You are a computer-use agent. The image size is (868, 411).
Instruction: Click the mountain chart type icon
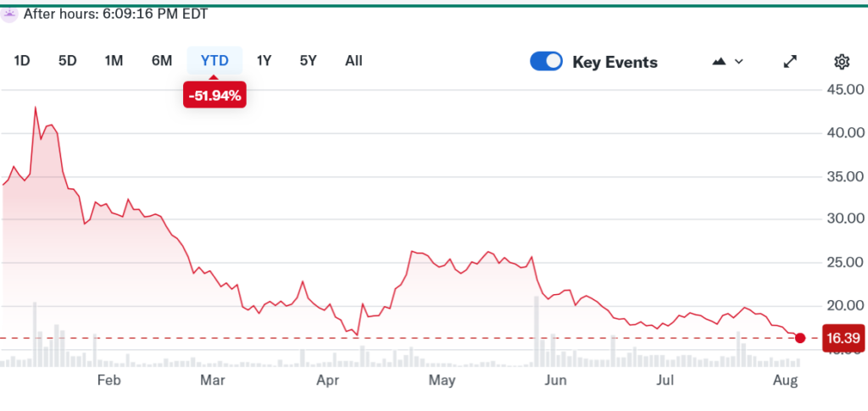click(x=720, y=61)
